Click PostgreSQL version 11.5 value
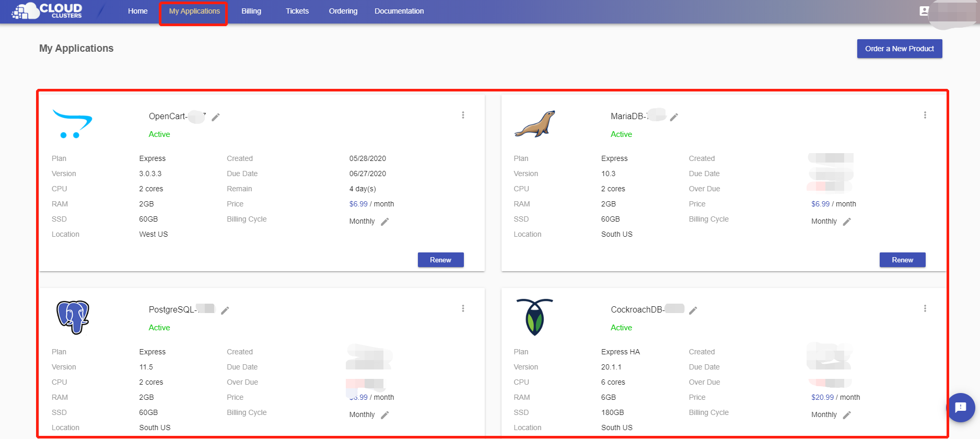 (146, 367)
